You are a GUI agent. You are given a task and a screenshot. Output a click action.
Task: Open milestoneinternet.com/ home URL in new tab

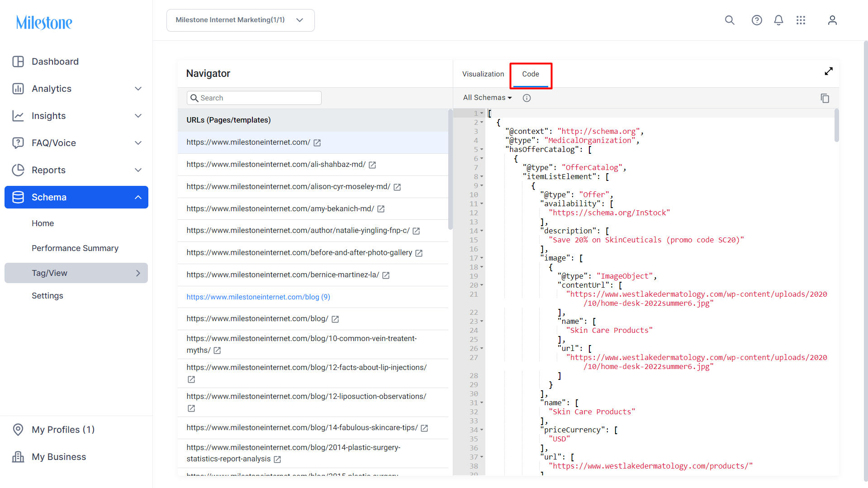(317, 143)
